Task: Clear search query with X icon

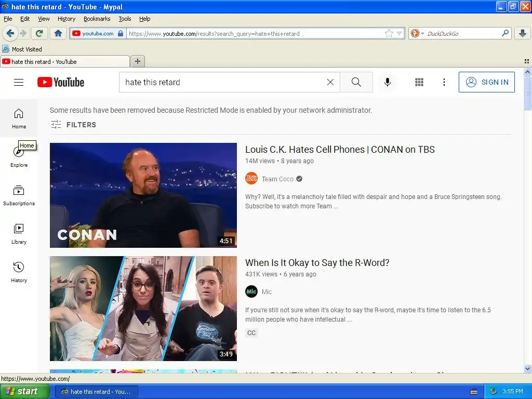Action: pos(330,82)
